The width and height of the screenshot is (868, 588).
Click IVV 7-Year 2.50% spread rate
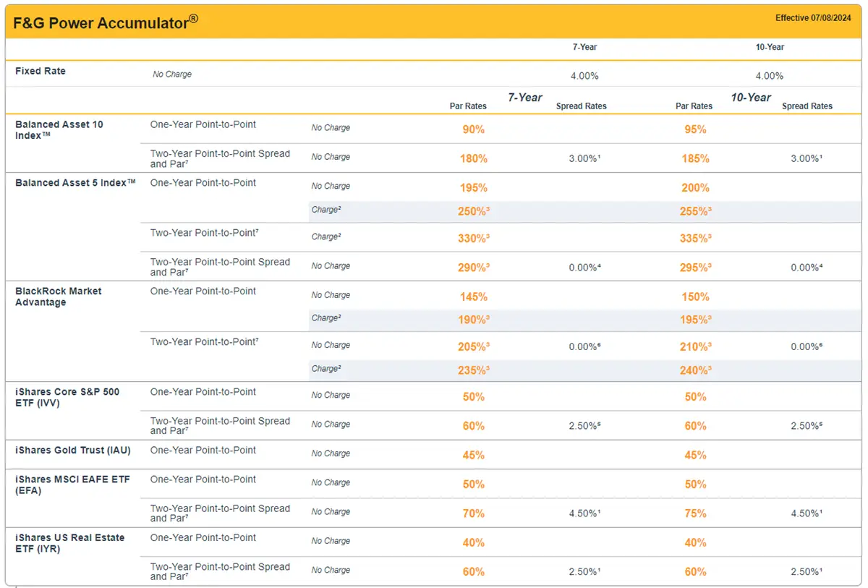[584, 426]
